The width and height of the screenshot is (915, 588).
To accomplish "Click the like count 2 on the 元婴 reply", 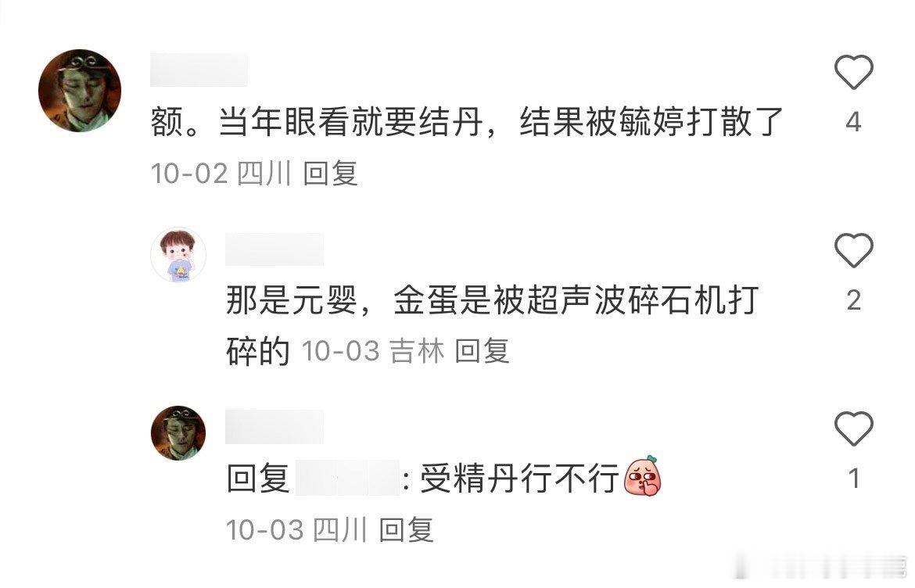I will (853, 300).
